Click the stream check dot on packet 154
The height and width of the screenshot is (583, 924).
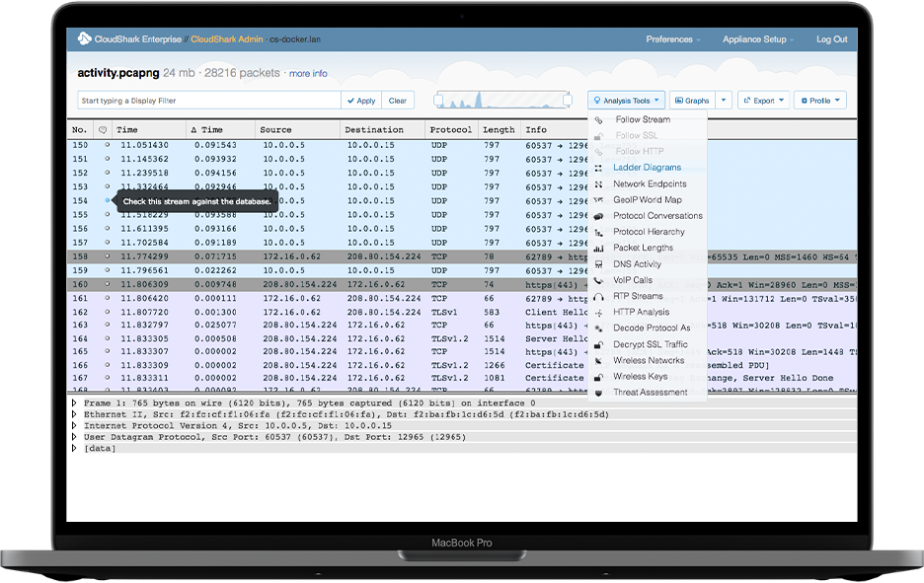pyautogui.click(x=108, y=200)
